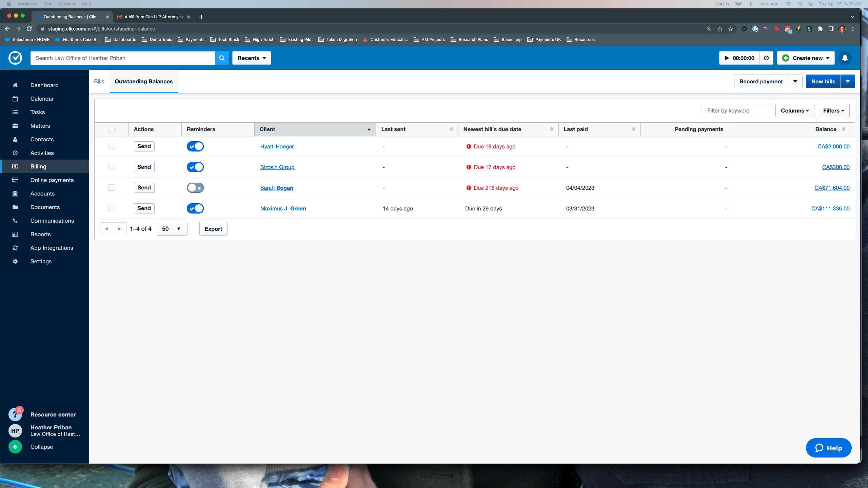The height and width of the screenshot is (488, 868).
Task: Open Chrome extensions puzzle icon
Action: [x=820, y=29]
